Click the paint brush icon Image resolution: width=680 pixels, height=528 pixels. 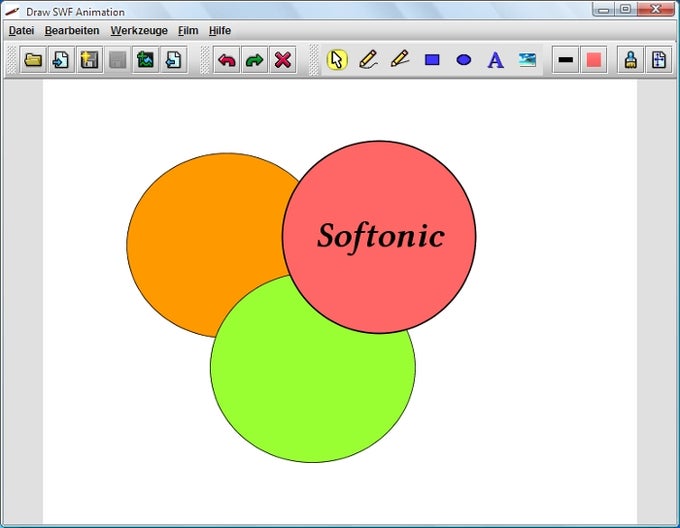631,60
